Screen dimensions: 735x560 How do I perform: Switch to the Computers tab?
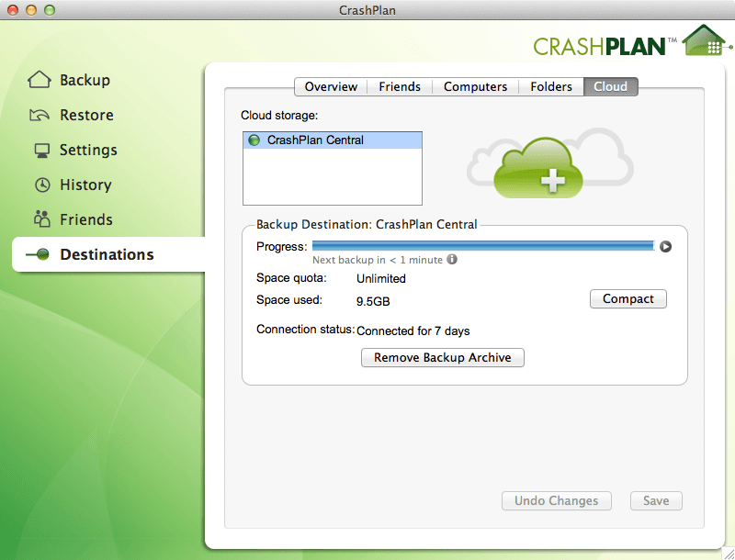475,86
